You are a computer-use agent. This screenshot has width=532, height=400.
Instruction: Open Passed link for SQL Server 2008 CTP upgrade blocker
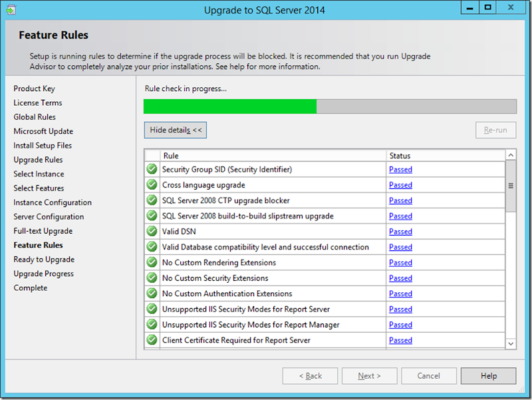pyautogui.click(x=400, y=200)
